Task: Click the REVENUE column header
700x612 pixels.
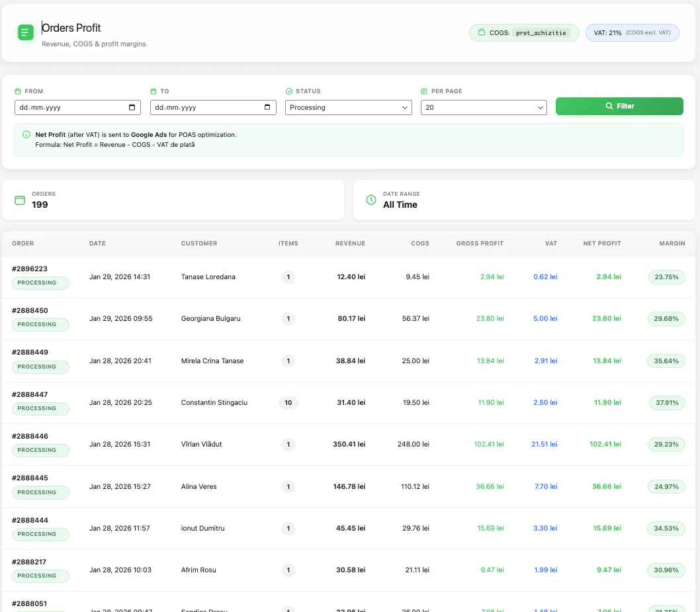Action: 351,243
